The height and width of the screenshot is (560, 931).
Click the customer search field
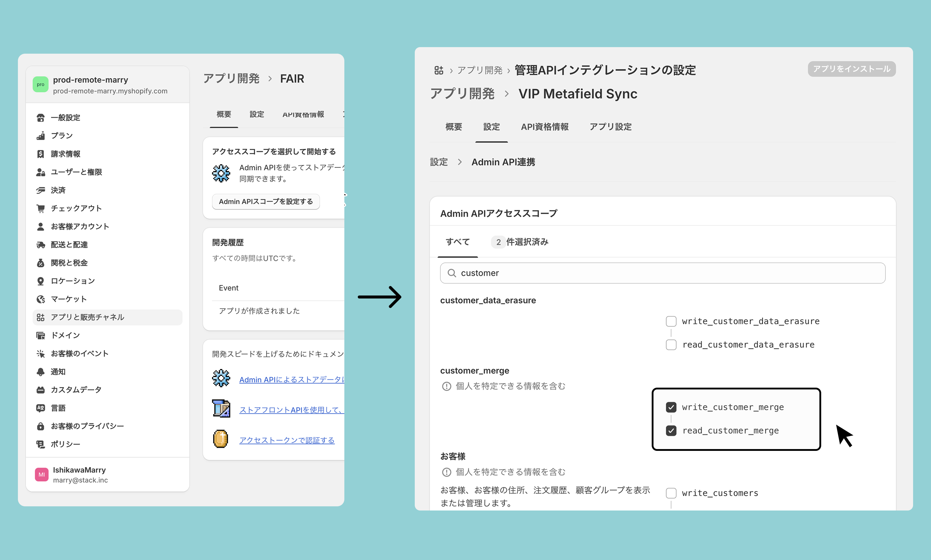click(x=662, y=273)
